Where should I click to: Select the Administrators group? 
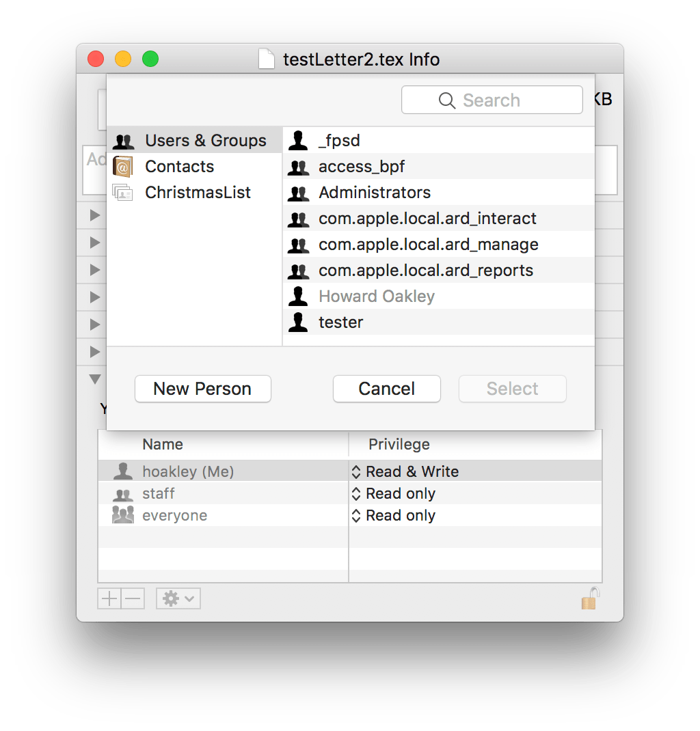click(x=375, y=193)
